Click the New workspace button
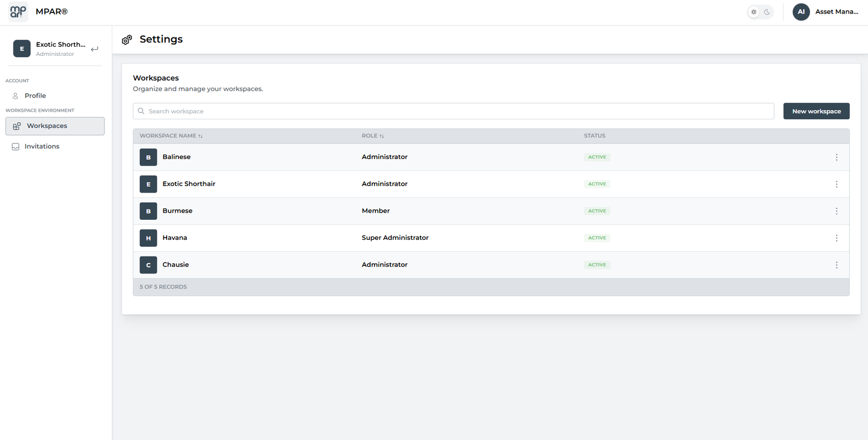This screenshot has height=440, width=868. (x=816, y=111)
